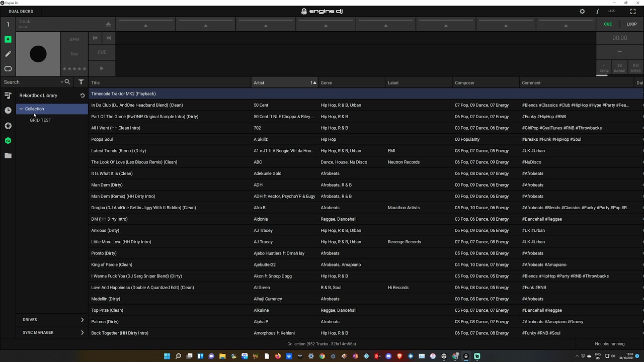Sort tracks by the Composer column
The height and width of the screenshot is (362, 644).
pyautogui.click(x=486, y=83)
